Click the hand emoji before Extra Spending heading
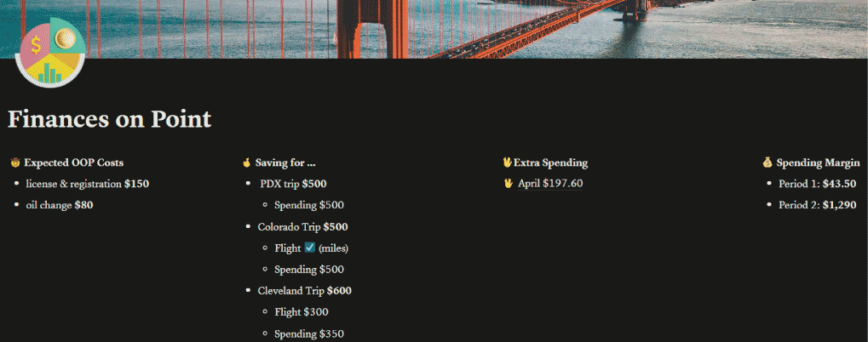The width and height of the screenshot is (868, 342). click(x=507, y=162)
